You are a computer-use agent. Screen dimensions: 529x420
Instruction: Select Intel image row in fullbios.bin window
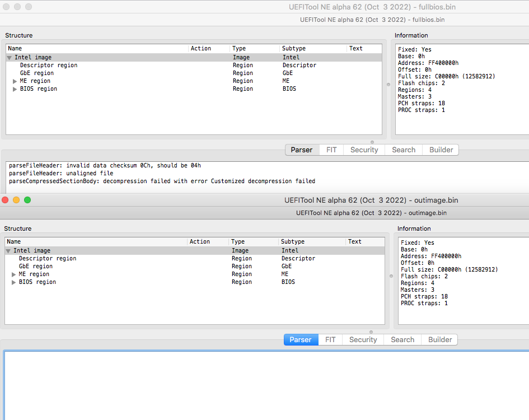194,57
